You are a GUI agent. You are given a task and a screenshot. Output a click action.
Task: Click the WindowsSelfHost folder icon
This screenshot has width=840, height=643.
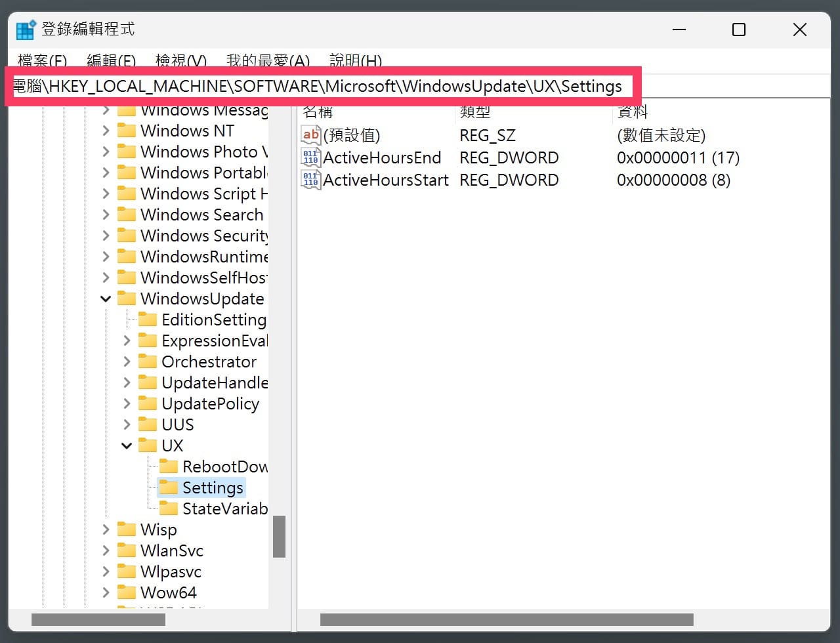126,278
